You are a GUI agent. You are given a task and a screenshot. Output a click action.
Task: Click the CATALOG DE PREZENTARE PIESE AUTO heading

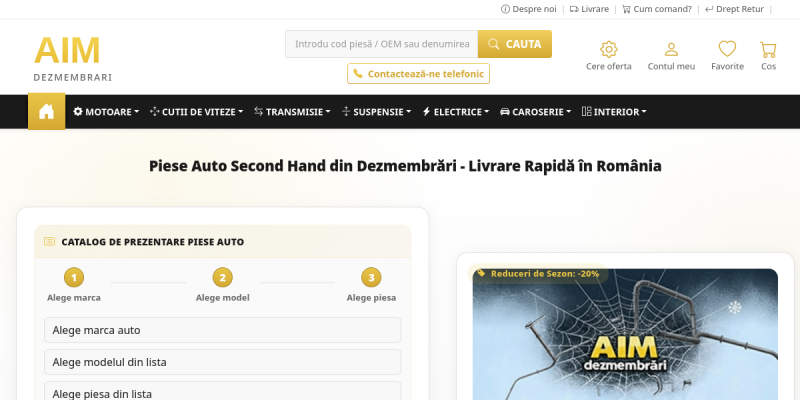pyautogui.click(x=153, y=242)
